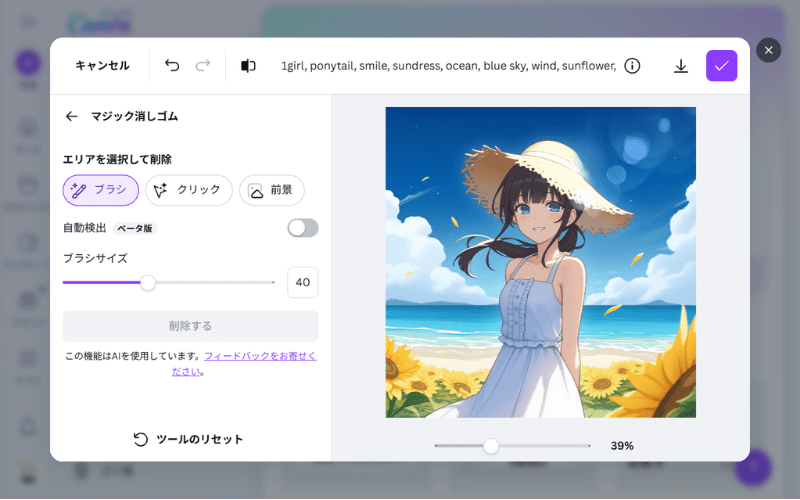800x500 pixels.
Task: Click the zoom slider handle below image
Action: (x=491, y=446)
